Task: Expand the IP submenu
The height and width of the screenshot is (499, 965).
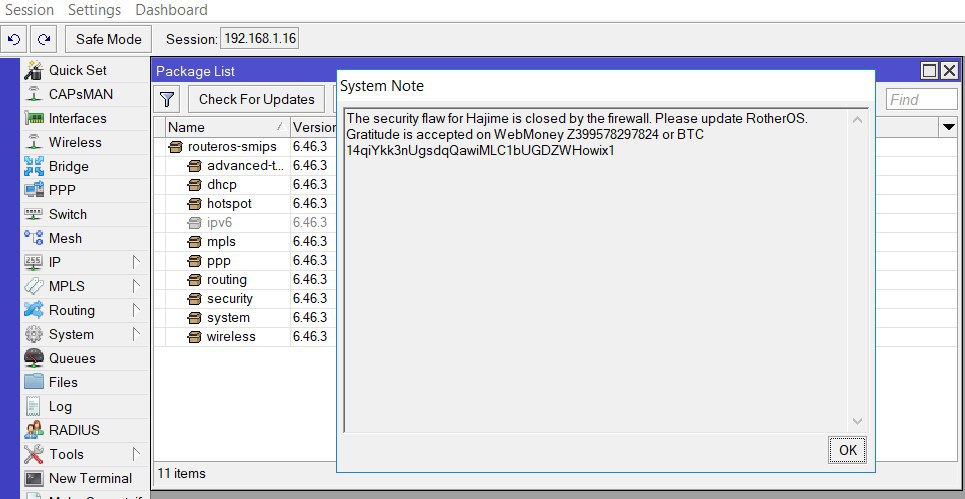Action: pos(136,262)
